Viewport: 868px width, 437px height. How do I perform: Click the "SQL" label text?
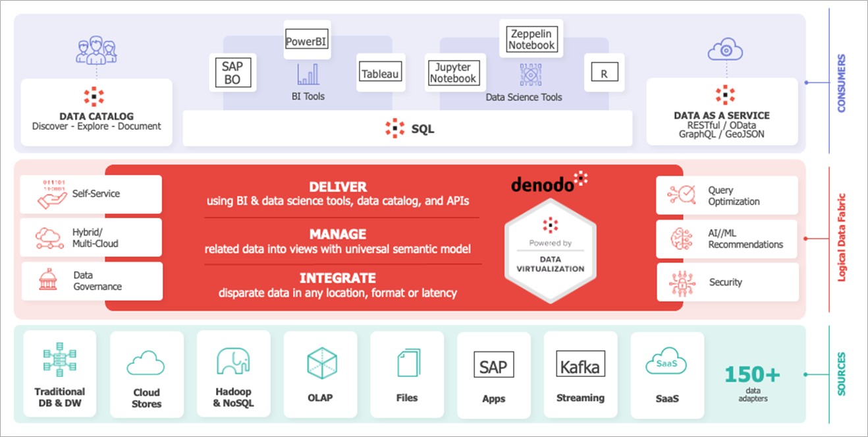(423, 129)
